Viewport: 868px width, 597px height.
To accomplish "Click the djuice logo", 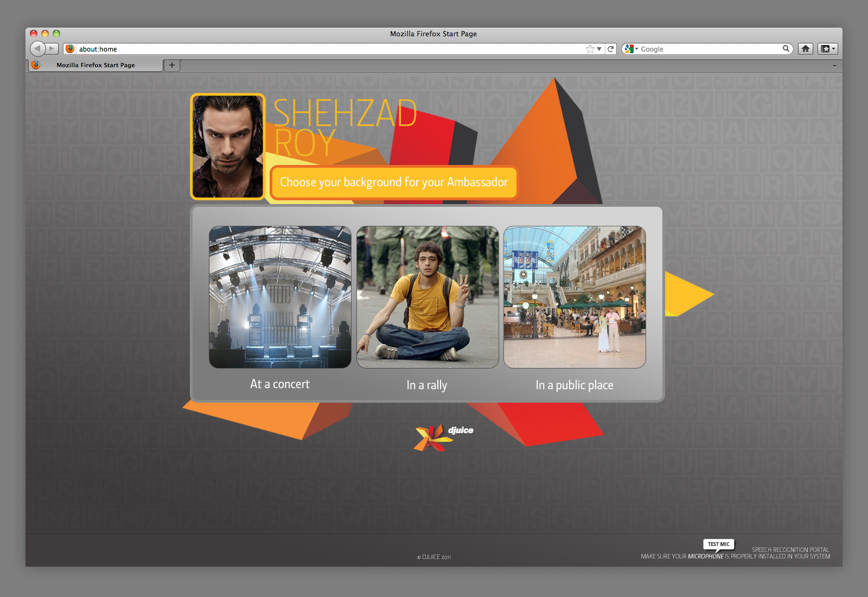I will (443, 437).
